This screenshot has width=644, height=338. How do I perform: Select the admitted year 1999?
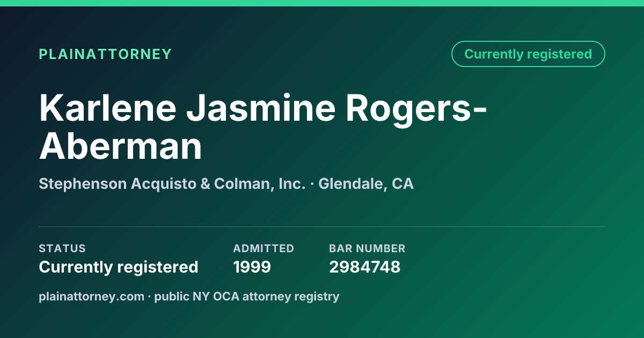click(x=252, y=267)
